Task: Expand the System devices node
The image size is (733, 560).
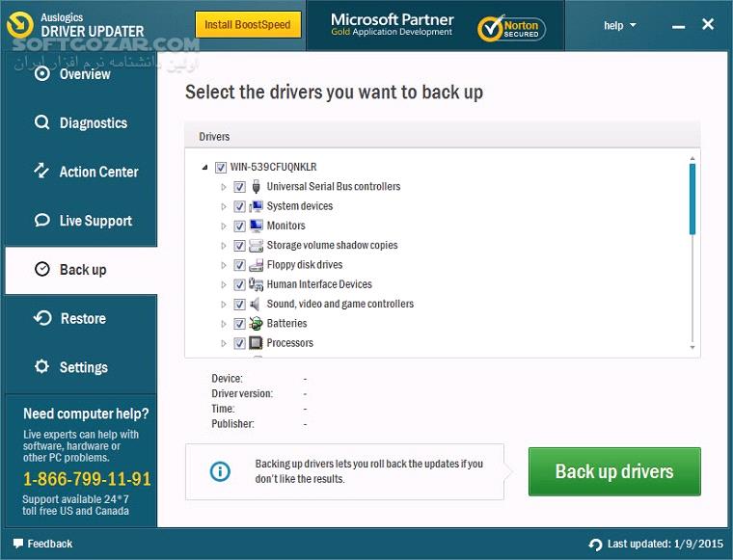Action: coord(224,207)
